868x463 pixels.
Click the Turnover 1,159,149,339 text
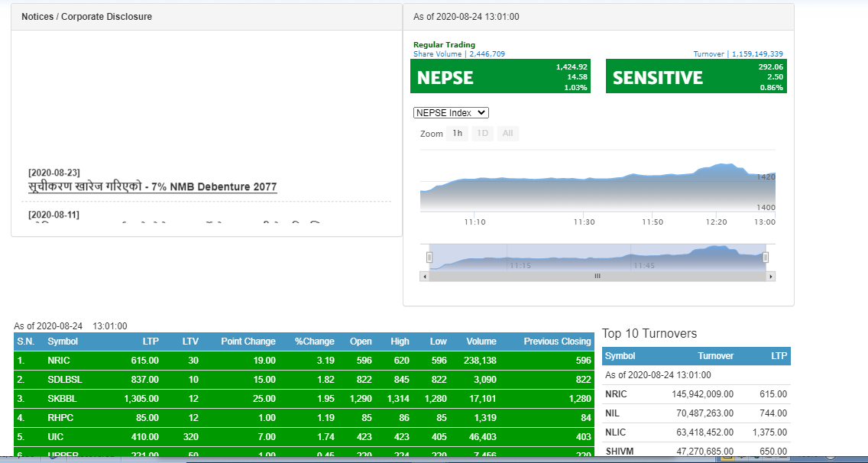tap(738, 53)
